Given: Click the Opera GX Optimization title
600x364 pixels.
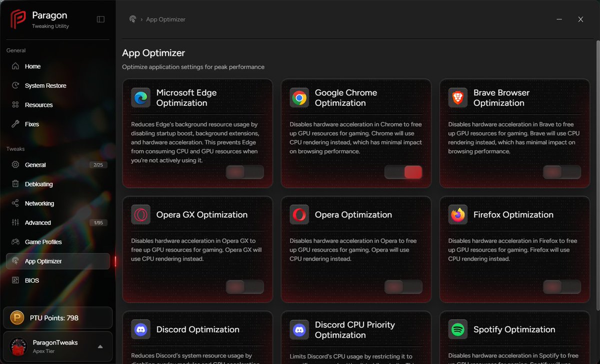Looking at the screenshot, I should tap(202, 215).
